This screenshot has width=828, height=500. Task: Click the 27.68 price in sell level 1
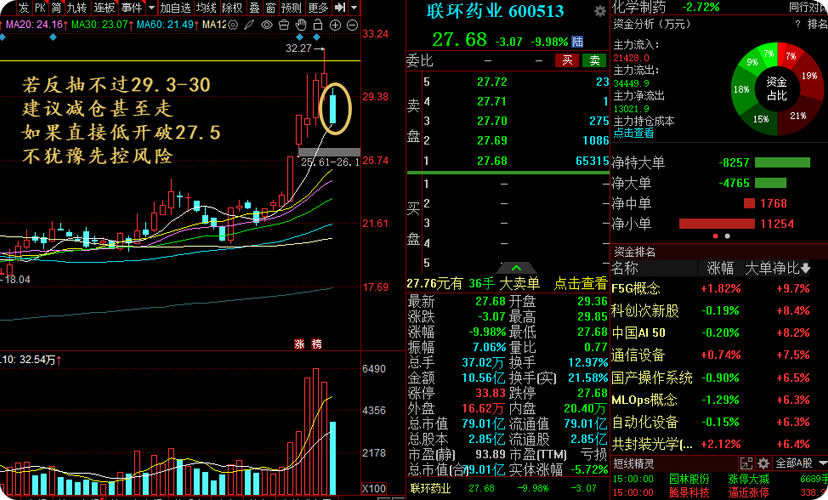point(492,161)
